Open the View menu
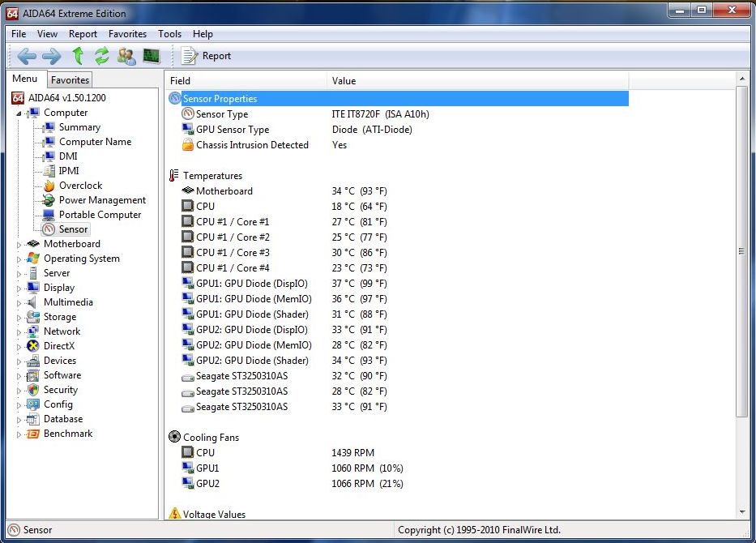The image size is (756, 543). [47, 34]
